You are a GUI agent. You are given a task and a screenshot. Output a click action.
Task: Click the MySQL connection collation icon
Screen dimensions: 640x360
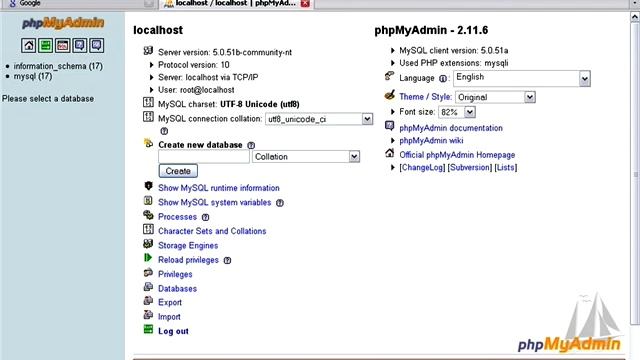click(148, 117)
